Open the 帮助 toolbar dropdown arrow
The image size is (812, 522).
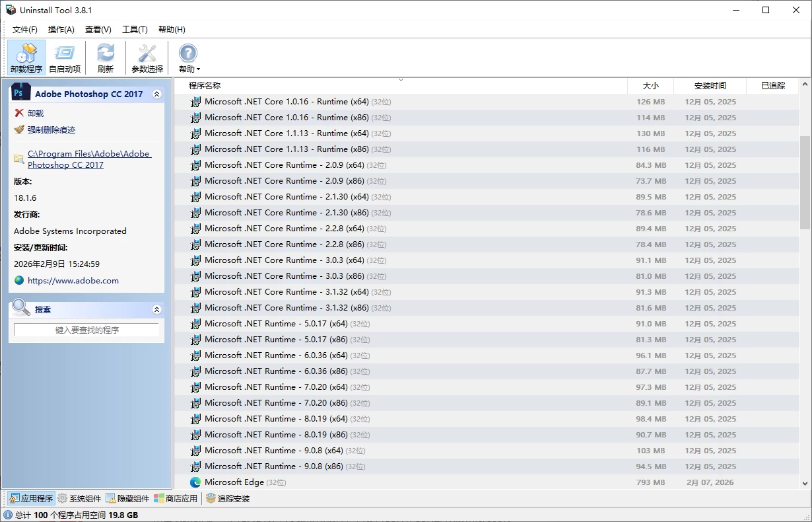coord(198,69)
